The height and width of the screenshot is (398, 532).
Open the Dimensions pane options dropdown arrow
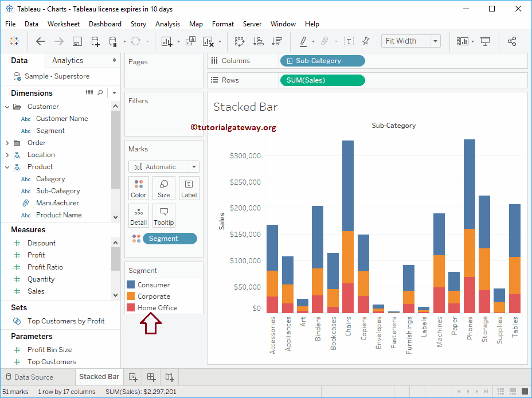click(114, 93)
